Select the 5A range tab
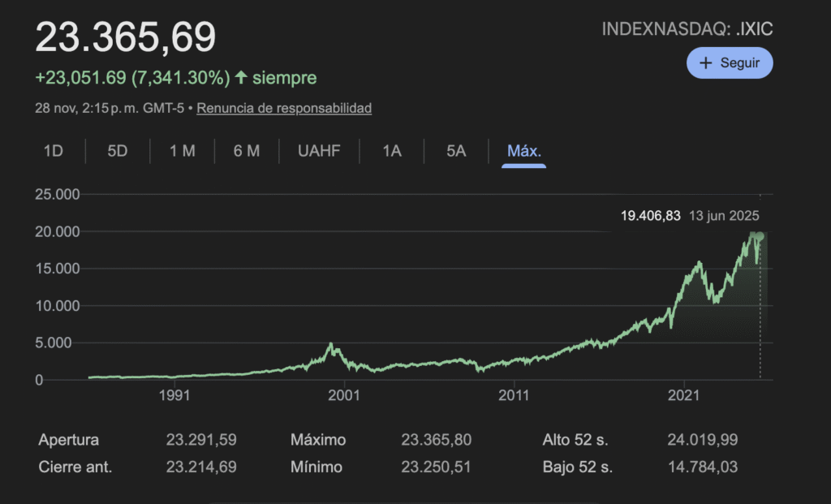 (456, 151)
